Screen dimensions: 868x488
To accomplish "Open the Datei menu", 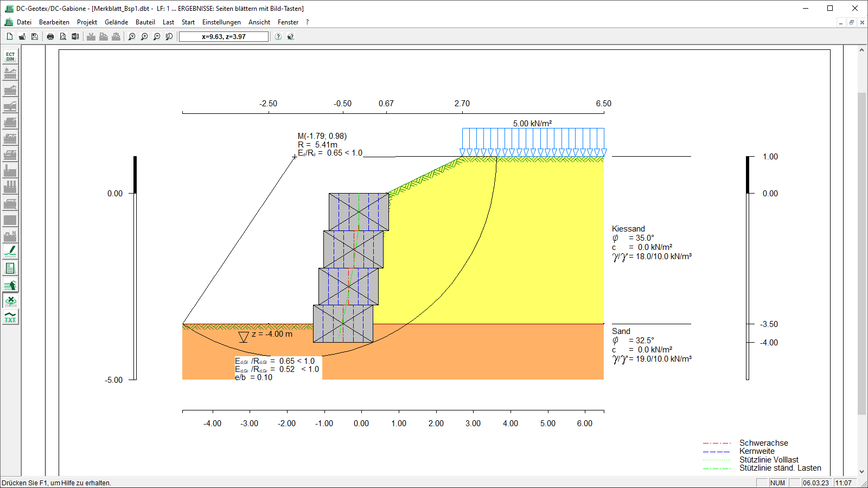I will [x=24, y=22].
